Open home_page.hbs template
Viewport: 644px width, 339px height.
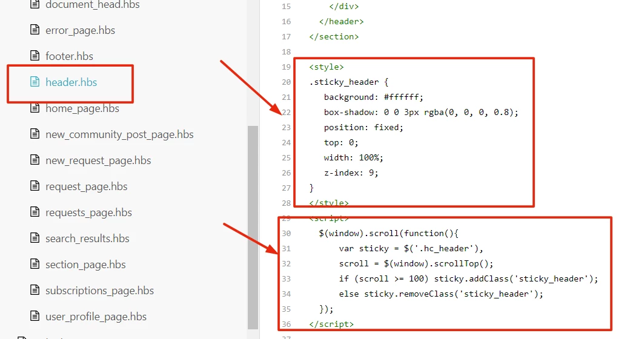click(82, 108)
